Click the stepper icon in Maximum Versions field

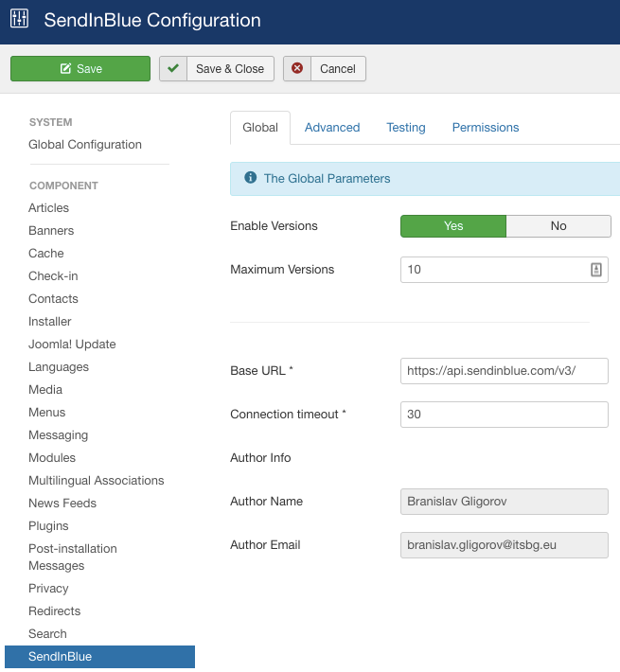point(596,270)
